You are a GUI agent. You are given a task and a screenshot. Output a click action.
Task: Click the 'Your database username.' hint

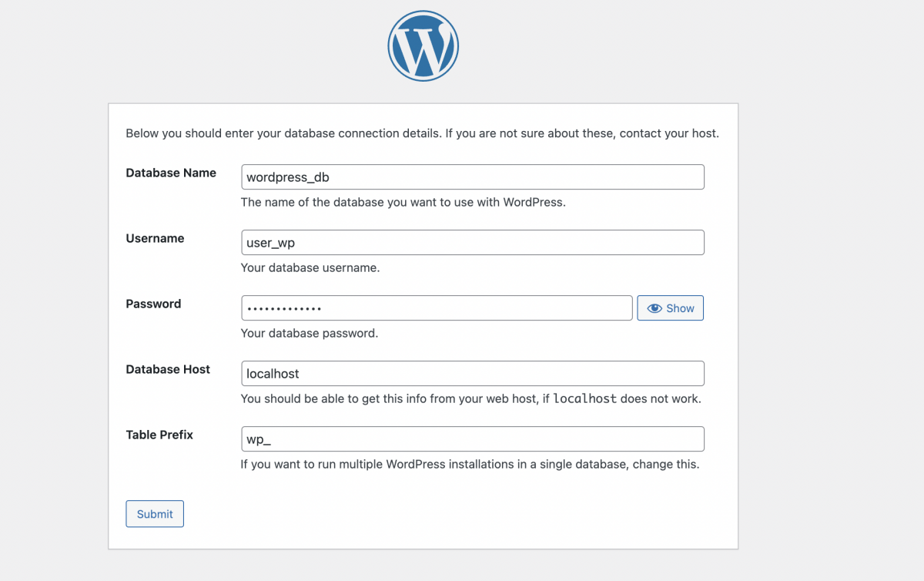click(310, 268)
